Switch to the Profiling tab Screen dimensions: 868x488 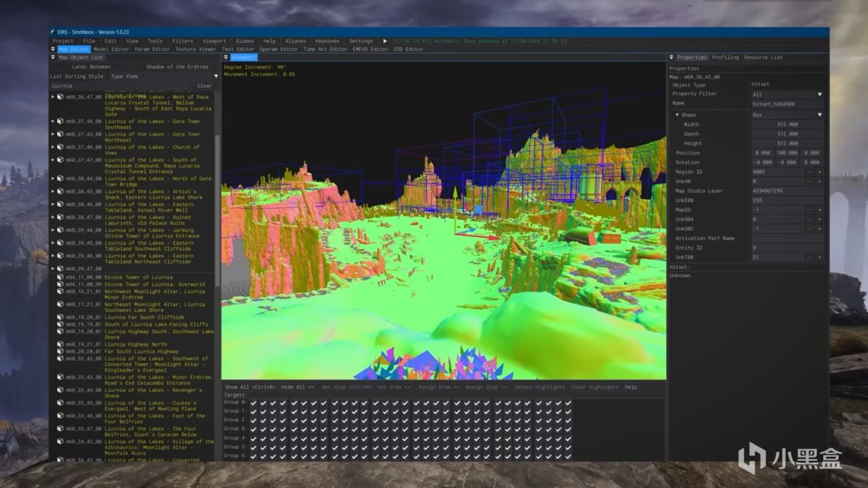pyautogui.click(x=725, y=58)
